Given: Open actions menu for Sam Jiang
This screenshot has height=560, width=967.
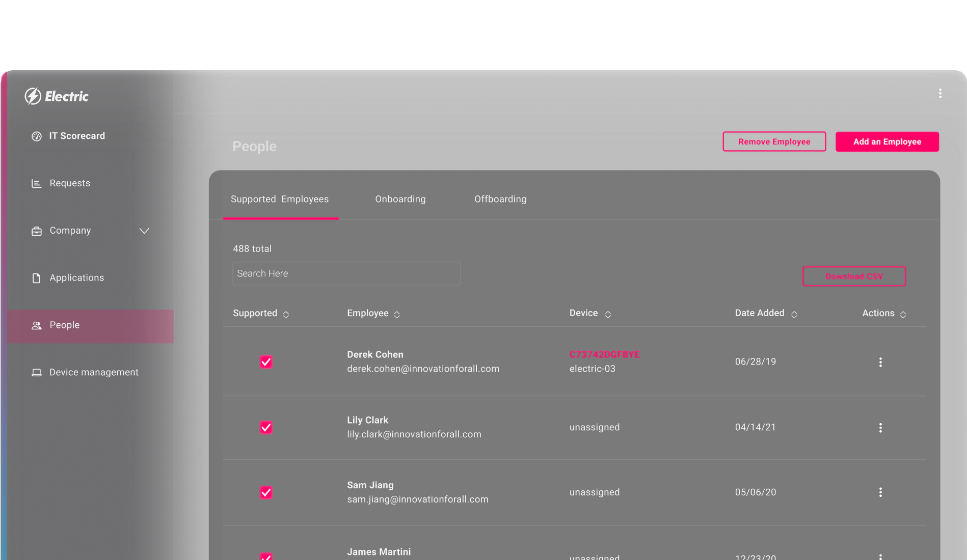Looking at the screenshot, I should pyautogui.click(x=880, y=492).
